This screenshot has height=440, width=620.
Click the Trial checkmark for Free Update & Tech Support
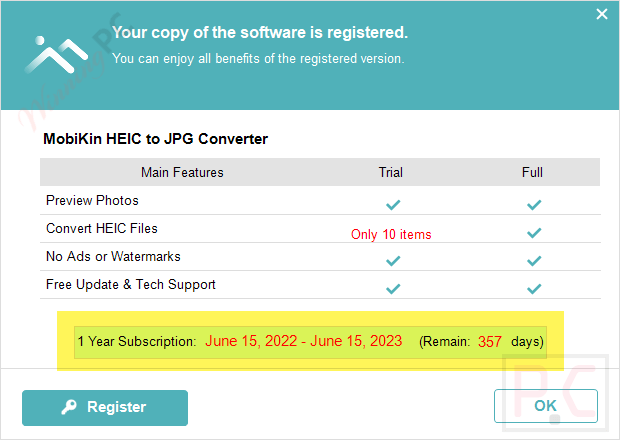[392, 288]
